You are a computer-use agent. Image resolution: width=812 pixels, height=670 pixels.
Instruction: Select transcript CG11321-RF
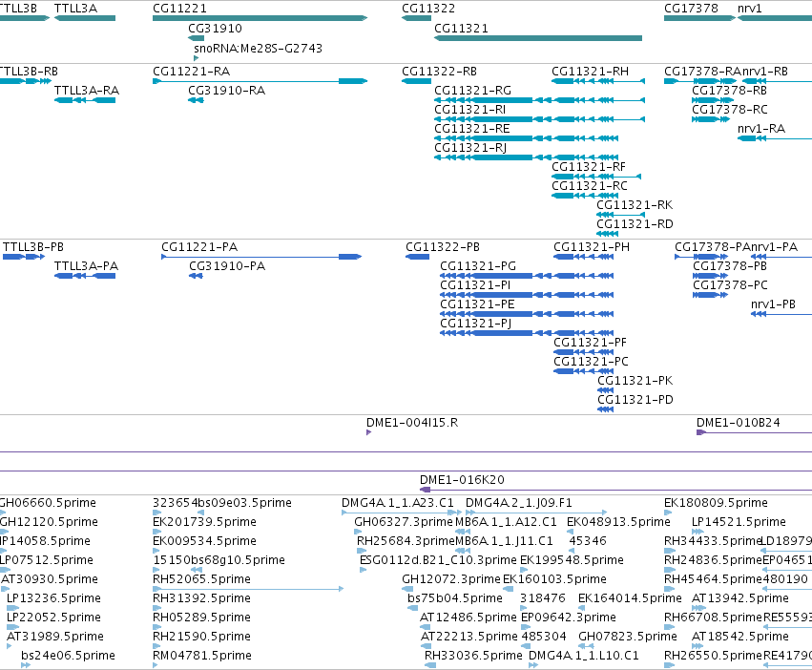(596, 177)
